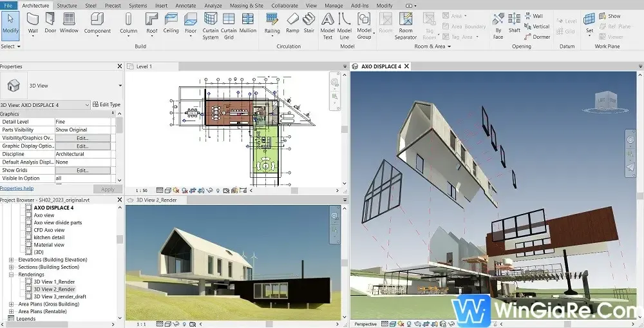Expand Elevations (Building Elevation) node
This screenshot has height=328, width=644.
(x=11, y=260)
